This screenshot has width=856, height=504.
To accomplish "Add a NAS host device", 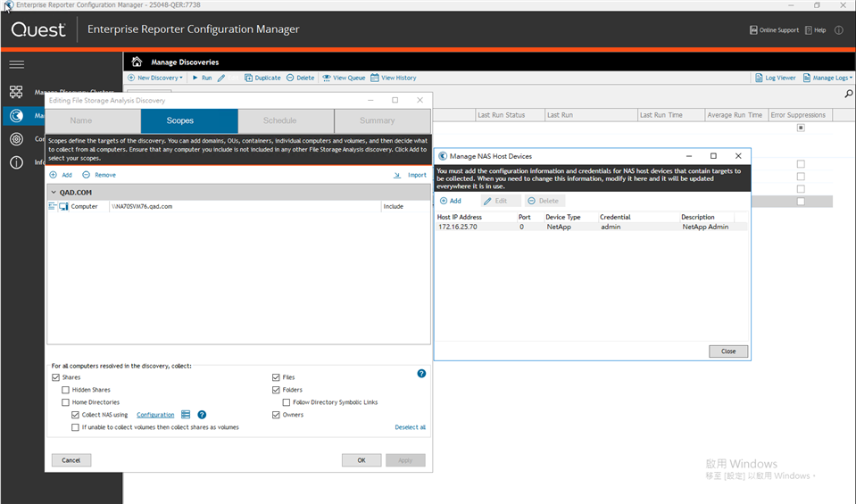I will coord(451,201).
